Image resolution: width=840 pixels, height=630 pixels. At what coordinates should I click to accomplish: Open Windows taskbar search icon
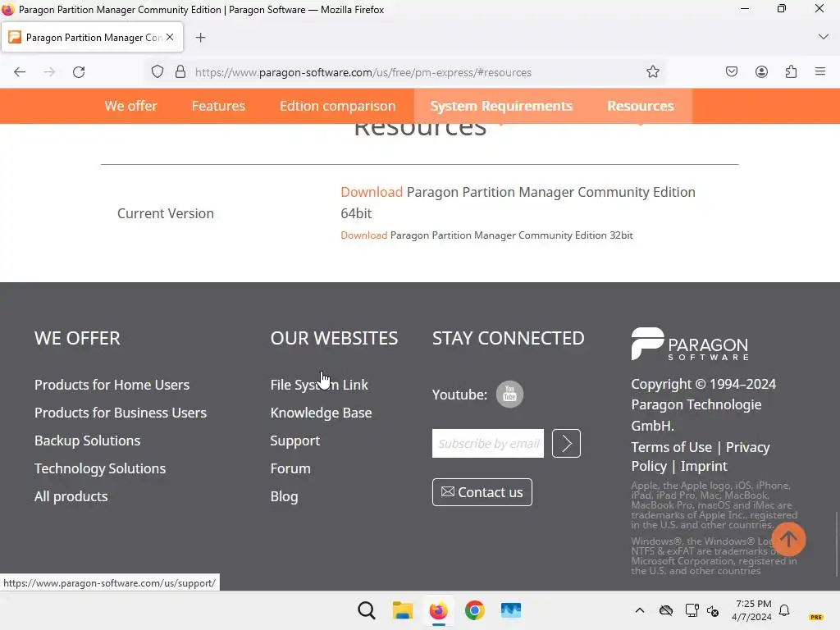(x=367, y=610)
